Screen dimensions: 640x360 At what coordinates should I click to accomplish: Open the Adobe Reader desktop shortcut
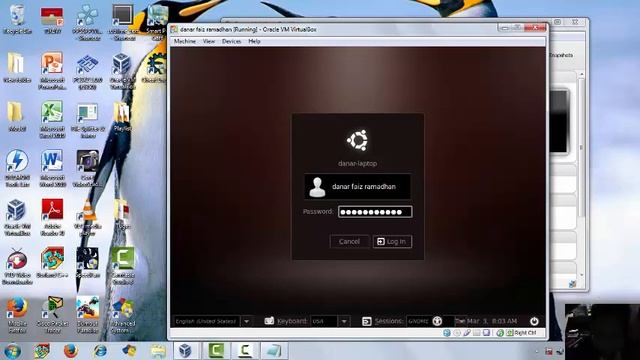pos(52,217)
